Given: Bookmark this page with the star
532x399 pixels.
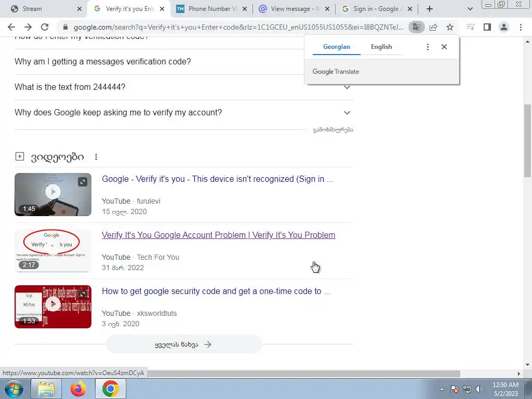Looking at the screenshot, I should coord(450,27).
